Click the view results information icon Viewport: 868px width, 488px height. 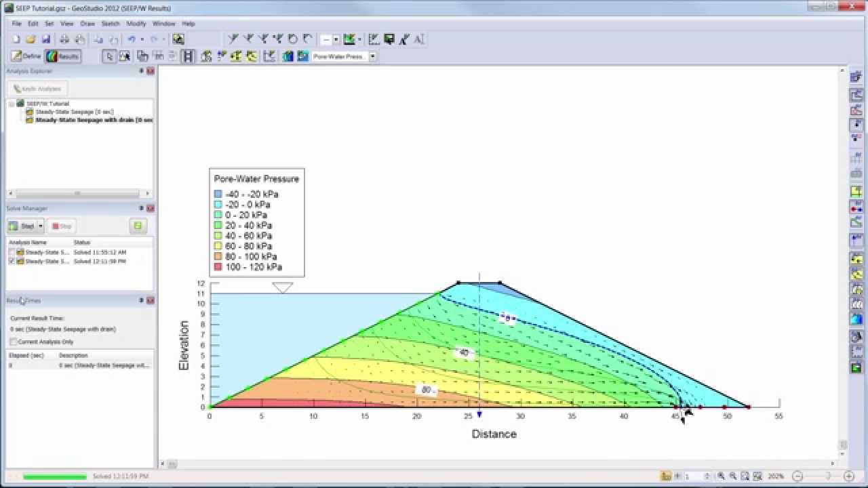tap(125, 56)
